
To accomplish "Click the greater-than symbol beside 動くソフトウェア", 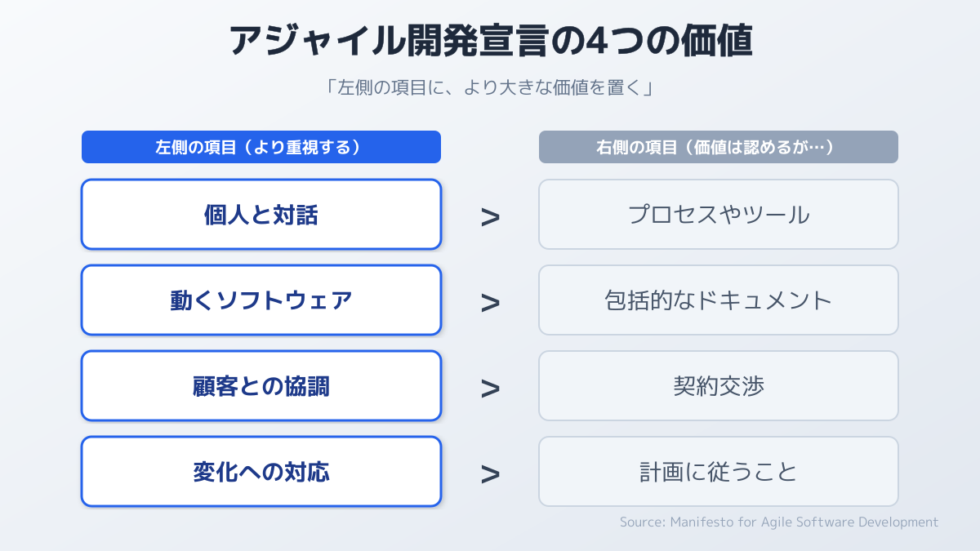I will (490, 302).
